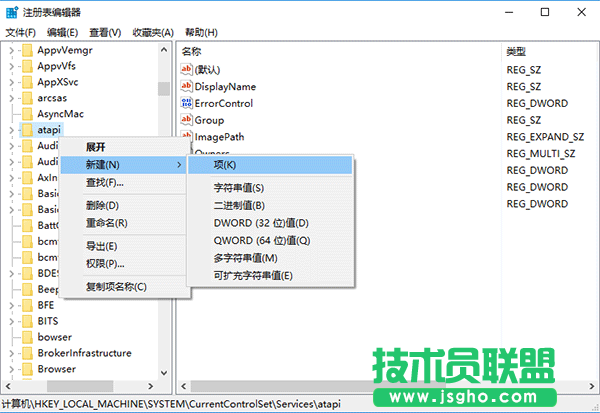Screen dimensions: 600x413
Task: Choose 权限(P)... in context menu
Action: point(105,263)
